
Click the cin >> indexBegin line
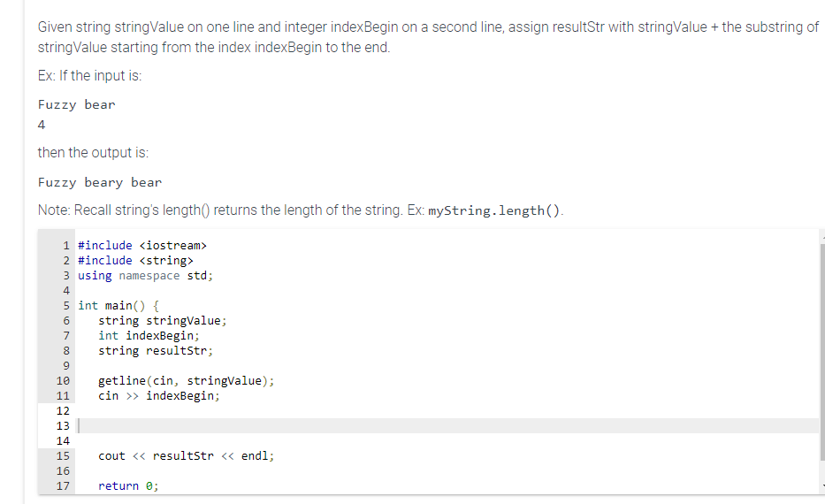point(159,395)
